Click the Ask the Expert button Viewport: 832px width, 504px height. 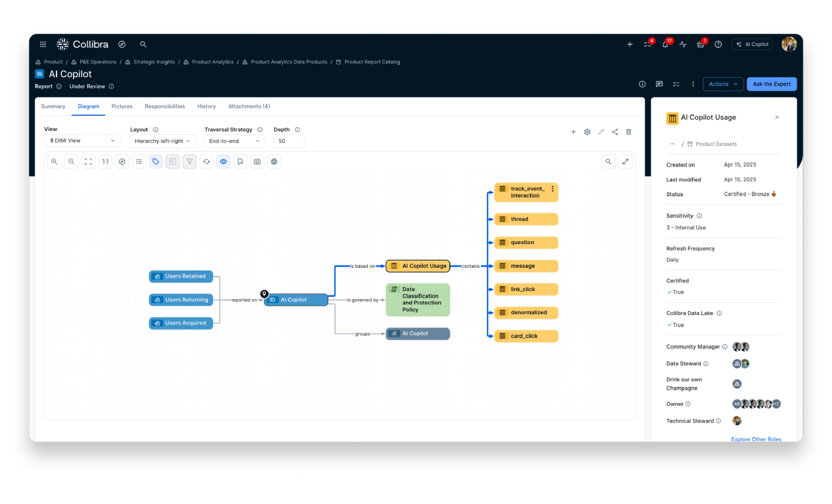[x=771, y=84]
